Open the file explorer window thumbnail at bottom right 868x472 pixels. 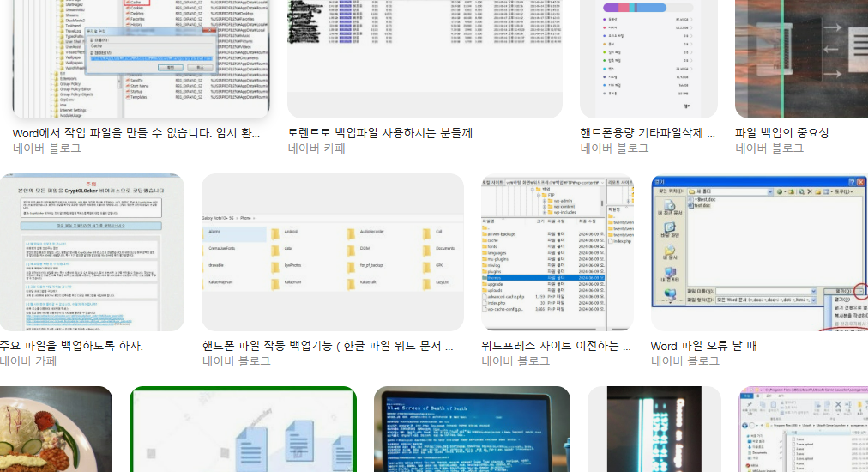tap(803, 429)
